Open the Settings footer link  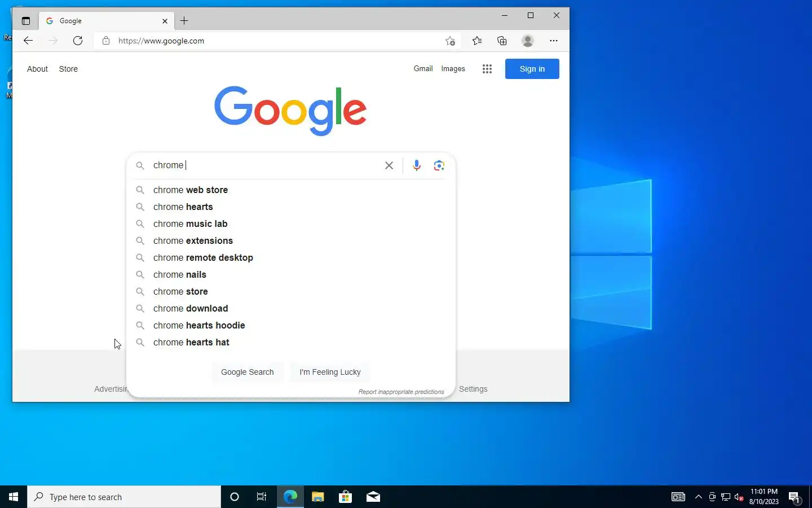click(473, 389)
